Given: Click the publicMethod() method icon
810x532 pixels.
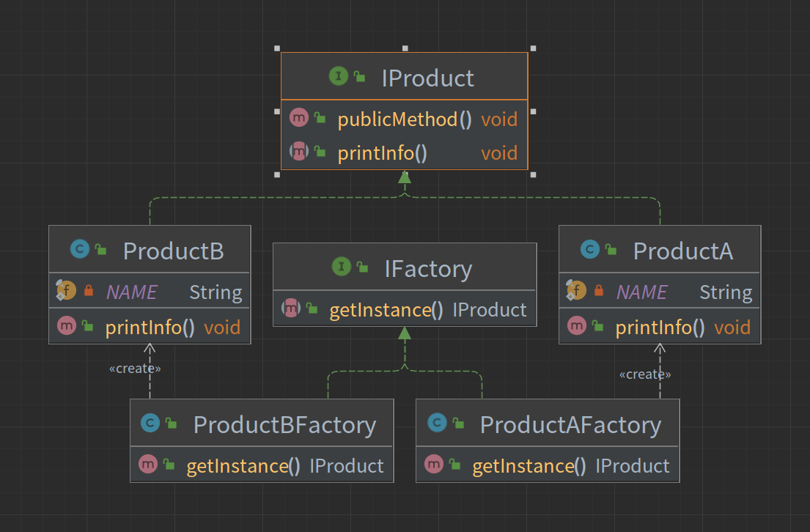Looking at the screenshot, I should click(x=298, y=118).
